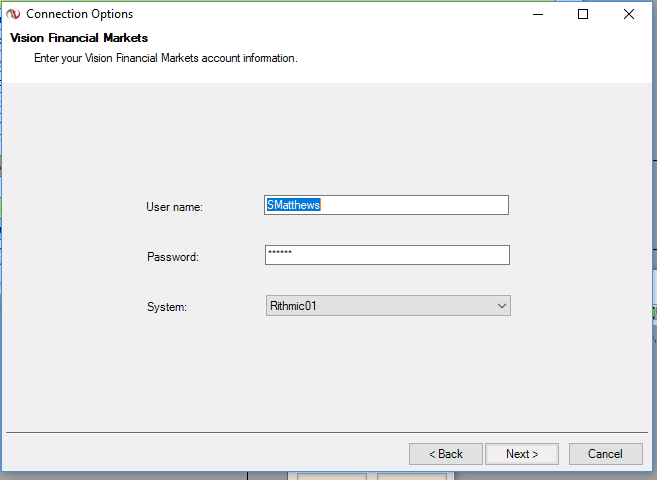This screenshot has height=480, width=657.
Task: Click the right partially hidden button below dialog
Action: pos(410,476)
